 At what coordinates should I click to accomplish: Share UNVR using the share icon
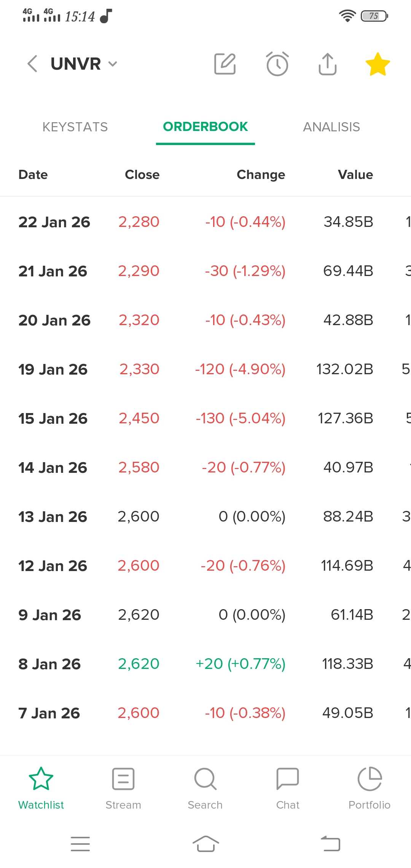pyautogui.click(x=327, y=64)
